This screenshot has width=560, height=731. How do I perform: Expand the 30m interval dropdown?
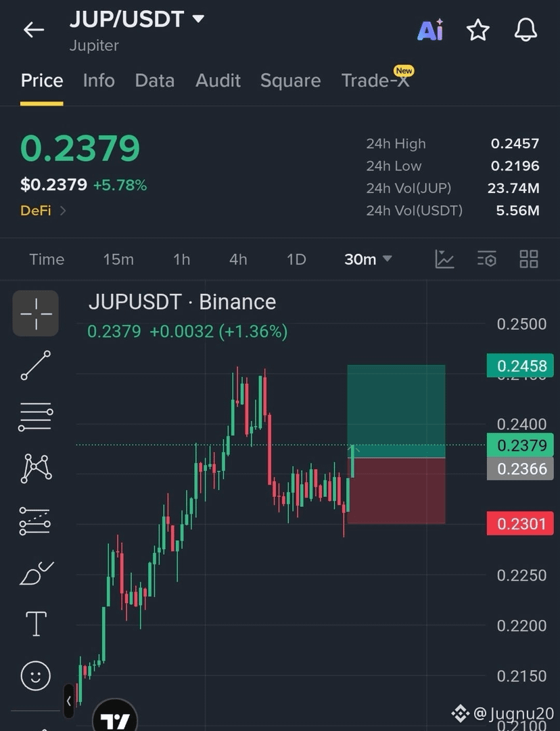[368, 259]
